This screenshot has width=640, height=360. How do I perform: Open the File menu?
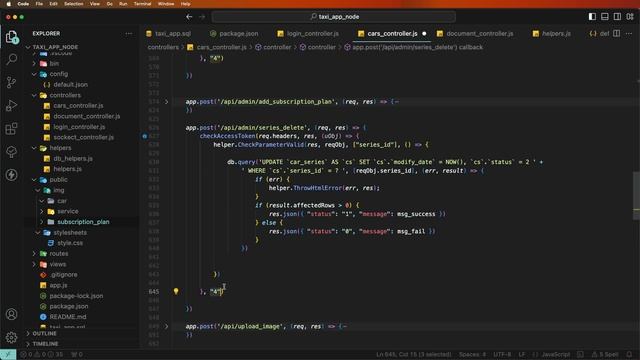pos(39,4)
